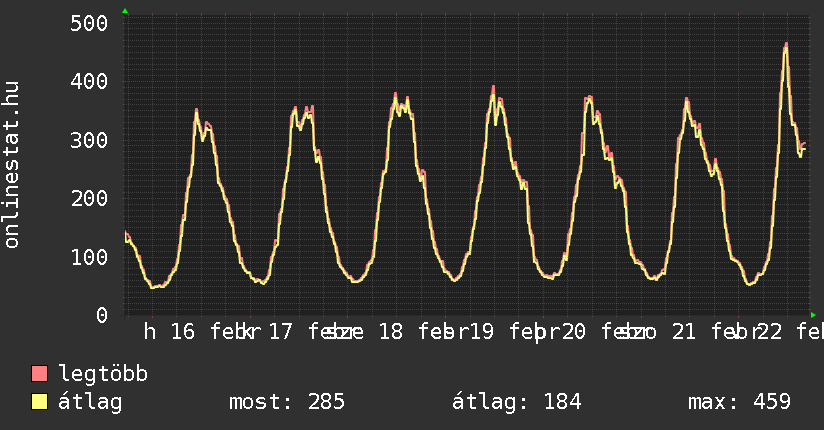The height and width of the screenshot is (430, 824).
Task: Click the highest peak near 459 on chart
Action: tap(786, 45)
